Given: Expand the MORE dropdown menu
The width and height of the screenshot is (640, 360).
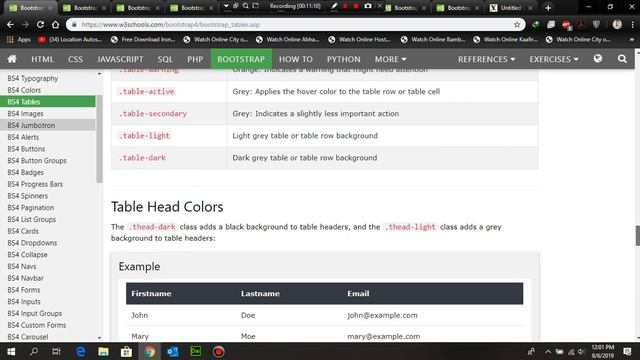Looking at the screenshot, I should (391, 59).
